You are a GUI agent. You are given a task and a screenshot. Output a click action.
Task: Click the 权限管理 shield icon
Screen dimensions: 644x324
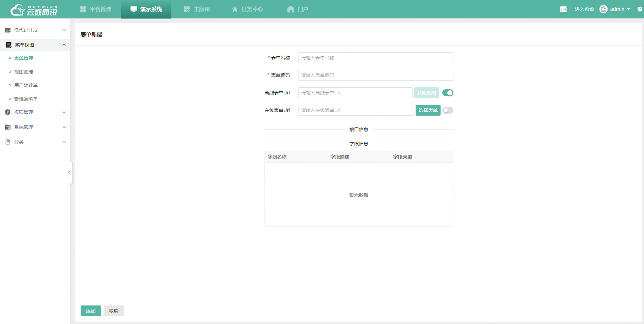(8, 112)
